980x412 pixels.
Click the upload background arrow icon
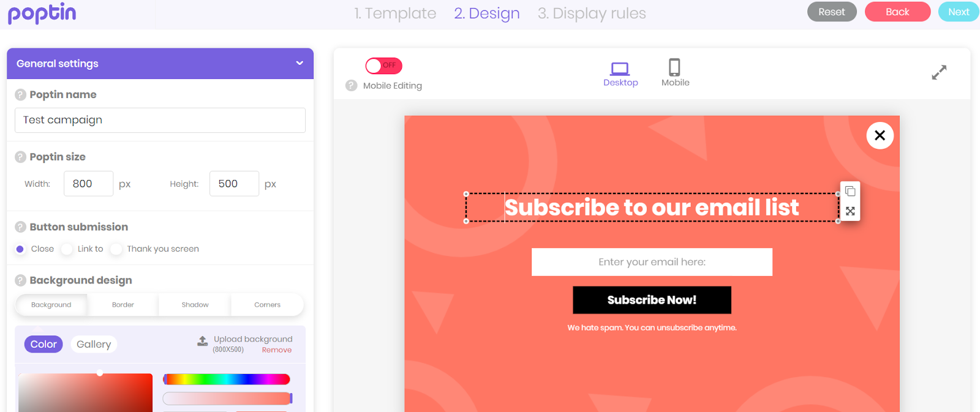(x=203, y=341)
